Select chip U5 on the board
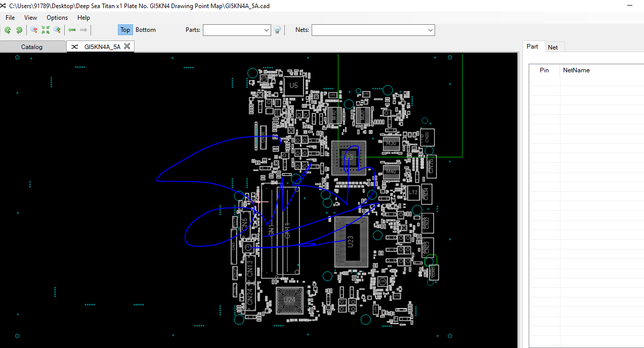 (x=293, y=86)
